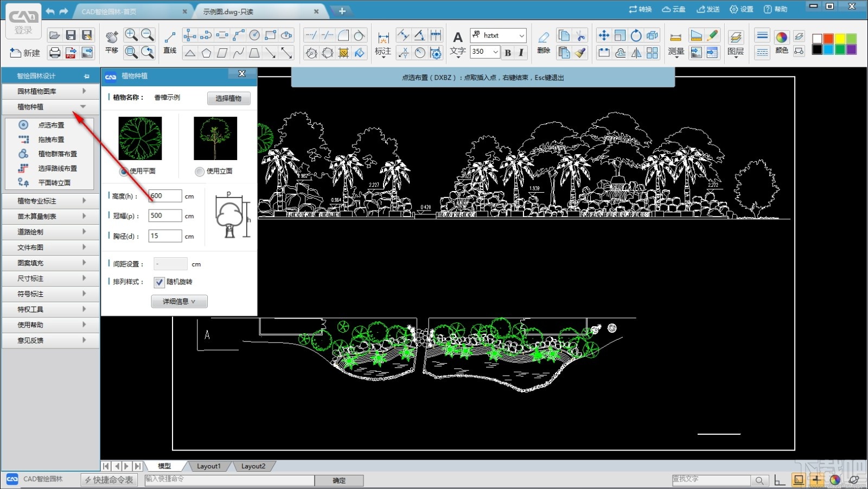Uncheck the 随机旋转 checkbox
868x489 pixels.
(x=159, y=282)
